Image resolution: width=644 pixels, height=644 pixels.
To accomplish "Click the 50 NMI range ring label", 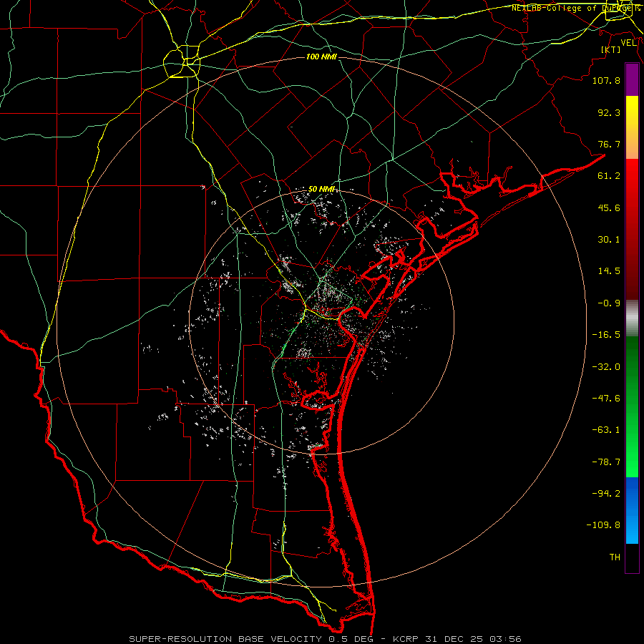I will pos(322,190).
